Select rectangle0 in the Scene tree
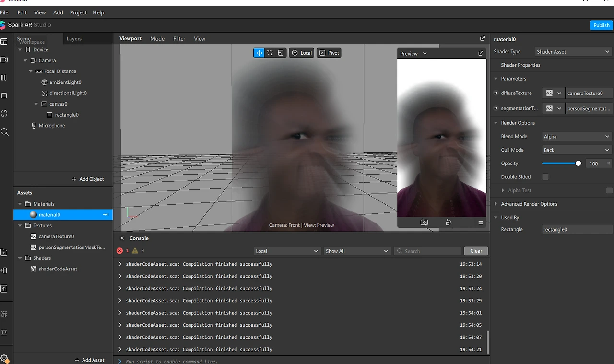614x364 pixels. [x=66, y=115]
